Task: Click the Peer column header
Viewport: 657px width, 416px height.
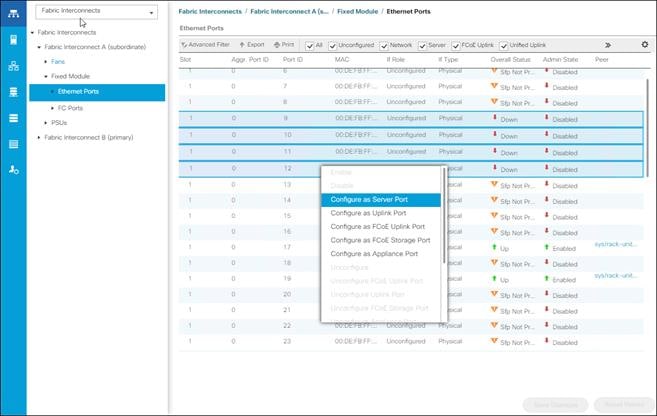Action: click(x=601, y=59)
